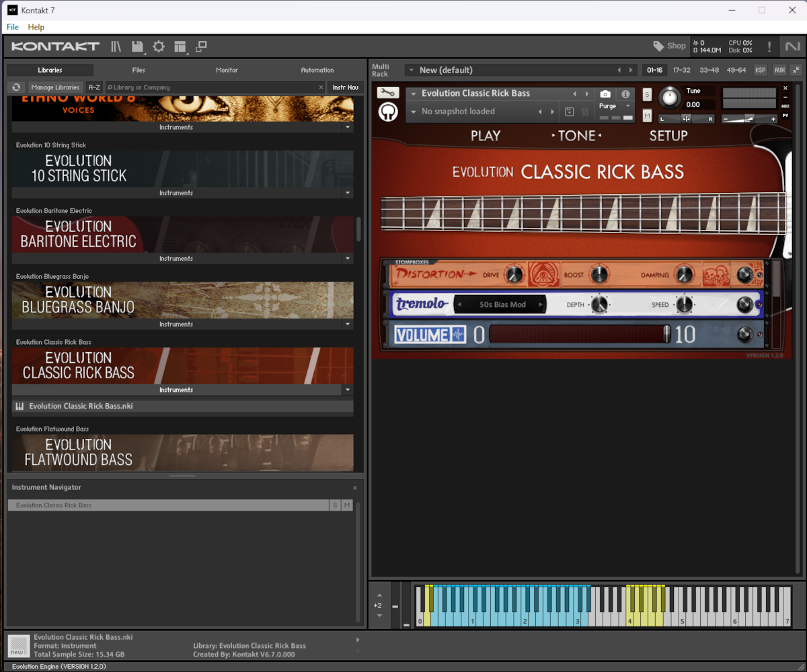Click the round instrument logo below the wrench

click(388, 112)
